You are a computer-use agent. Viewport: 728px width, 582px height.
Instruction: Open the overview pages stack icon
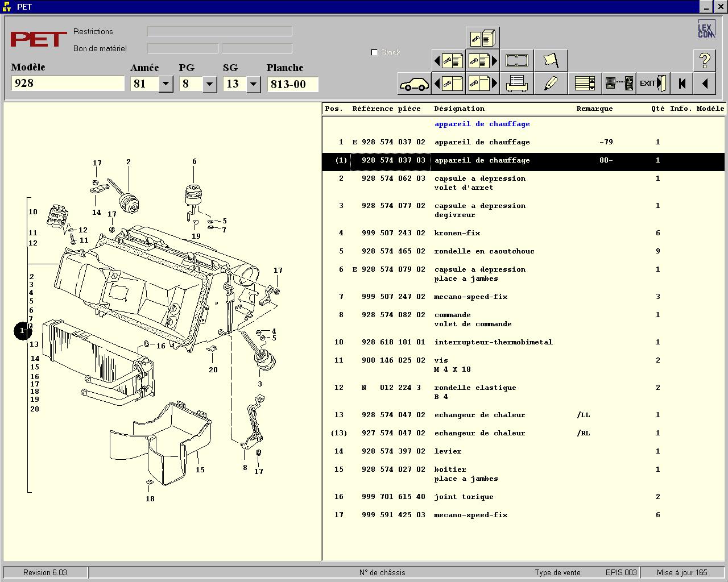(482, 38)
